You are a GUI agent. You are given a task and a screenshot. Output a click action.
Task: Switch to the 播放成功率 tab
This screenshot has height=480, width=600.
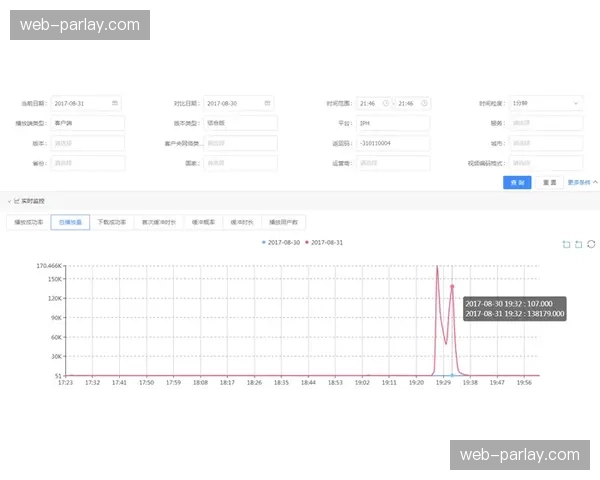pos(27,222)
